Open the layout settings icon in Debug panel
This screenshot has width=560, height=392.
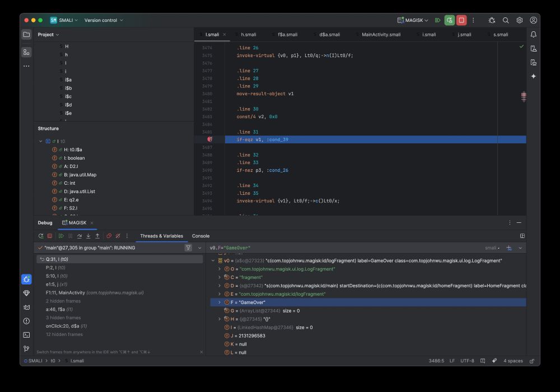coord(522,236)
